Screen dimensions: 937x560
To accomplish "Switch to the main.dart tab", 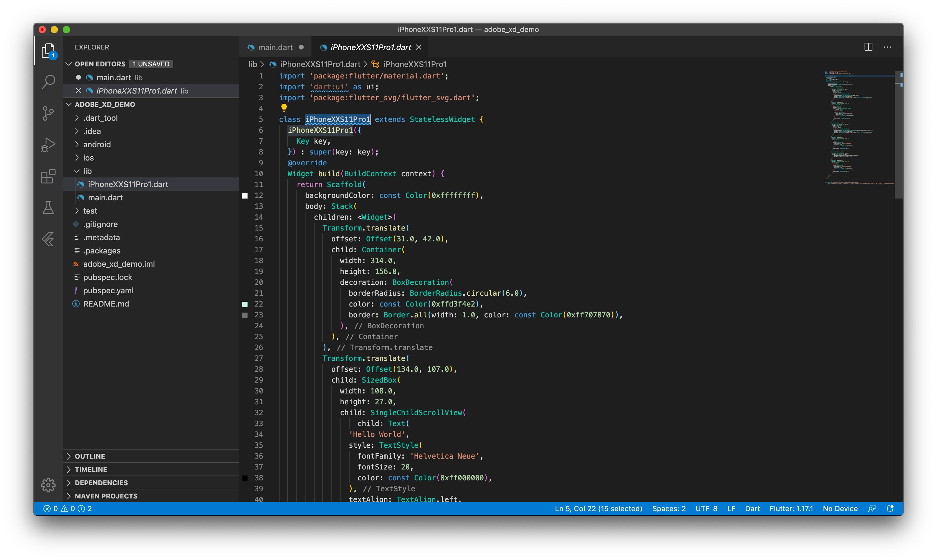I will (x=275, y=47).
